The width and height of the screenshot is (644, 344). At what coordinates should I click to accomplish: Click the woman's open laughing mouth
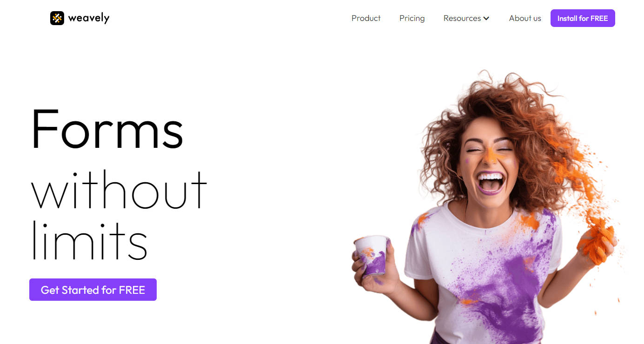tap(491, 183)
